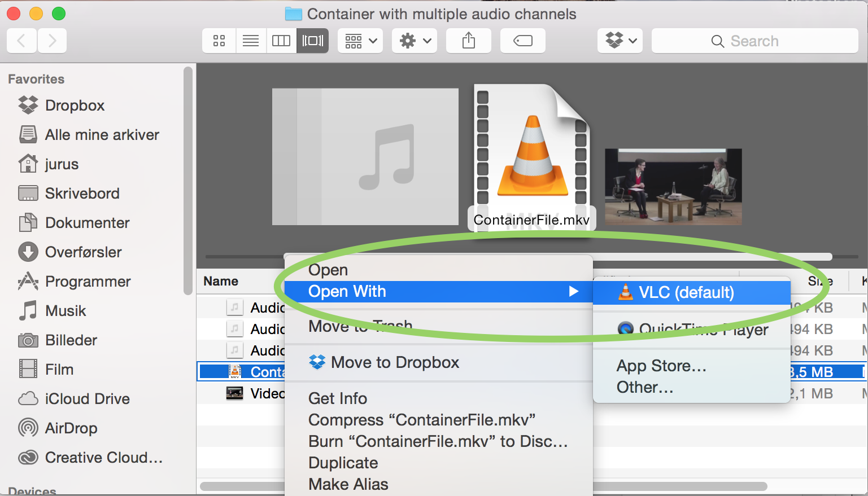
Task: Open the Film folder in sidebar
Action: pyautogui.click(x=46, y=370)
